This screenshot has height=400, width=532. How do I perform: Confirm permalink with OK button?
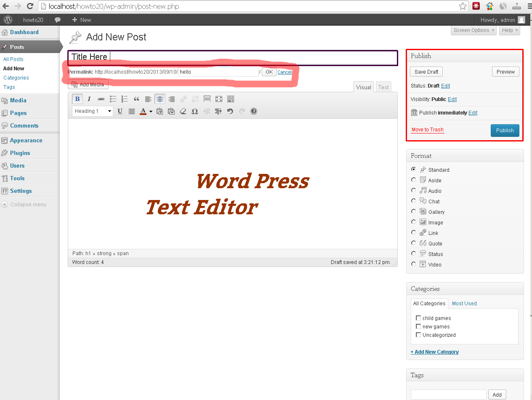pos(269,72)
